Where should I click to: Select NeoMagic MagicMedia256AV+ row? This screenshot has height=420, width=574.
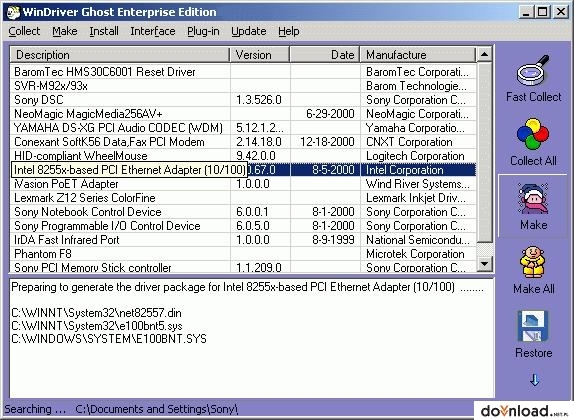click(243, 114)
